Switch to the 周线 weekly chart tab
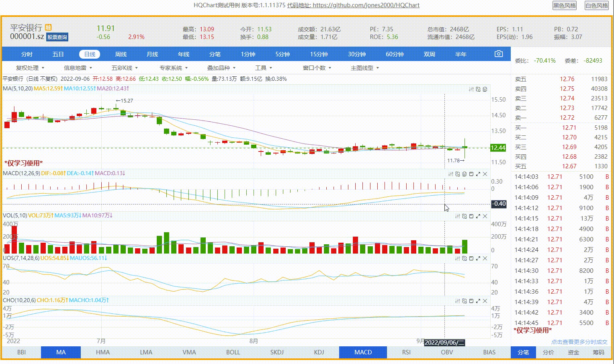 (121, 53)
